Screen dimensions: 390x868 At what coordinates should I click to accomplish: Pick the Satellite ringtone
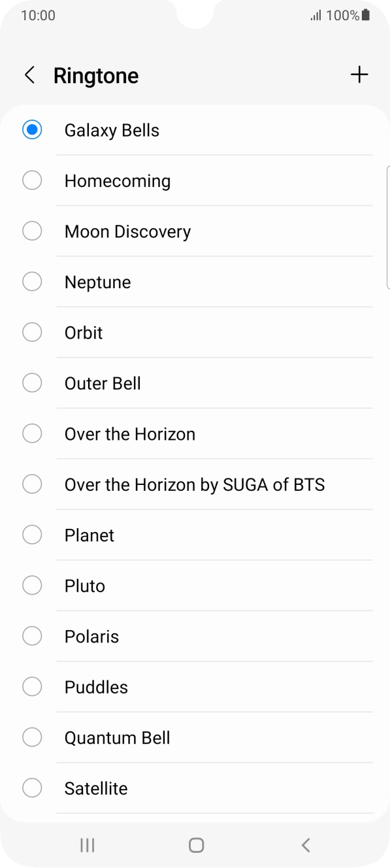point(95,788)
